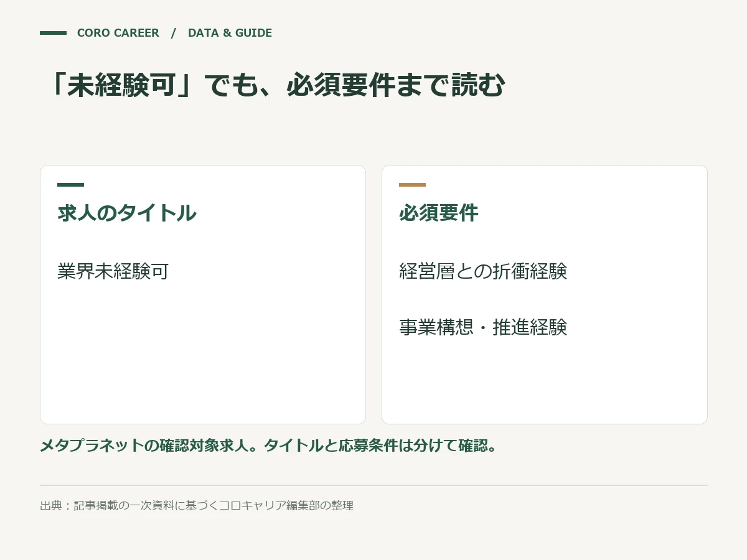Click the DATA & GUIDE header label

230,33
